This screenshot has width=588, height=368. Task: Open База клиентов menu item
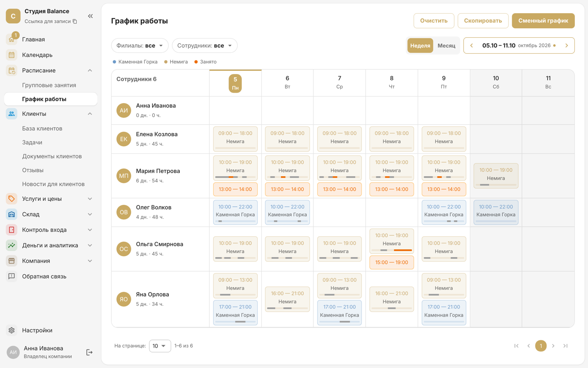click(42, 129)
